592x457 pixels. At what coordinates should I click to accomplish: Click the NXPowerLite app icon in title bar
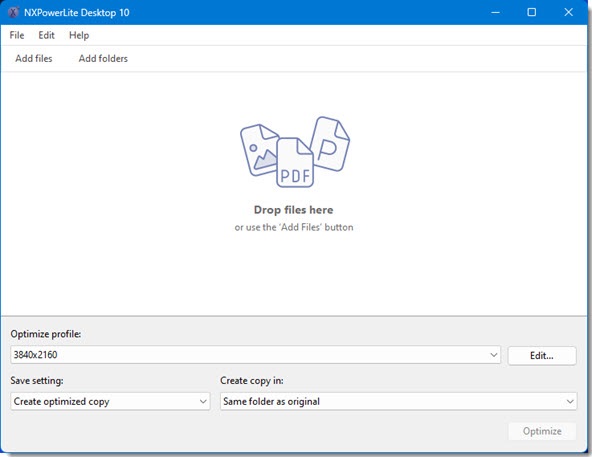click(13, 12)
